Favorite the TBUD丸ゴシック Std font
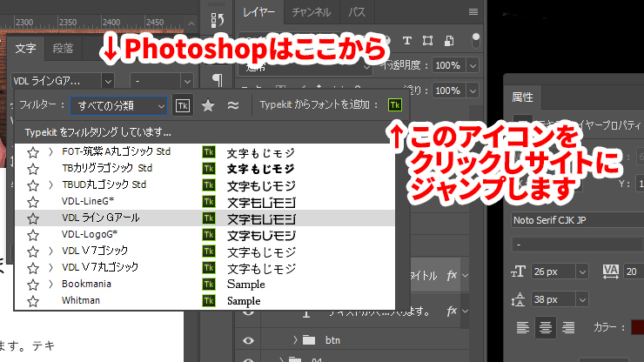 tap(33, 185)
